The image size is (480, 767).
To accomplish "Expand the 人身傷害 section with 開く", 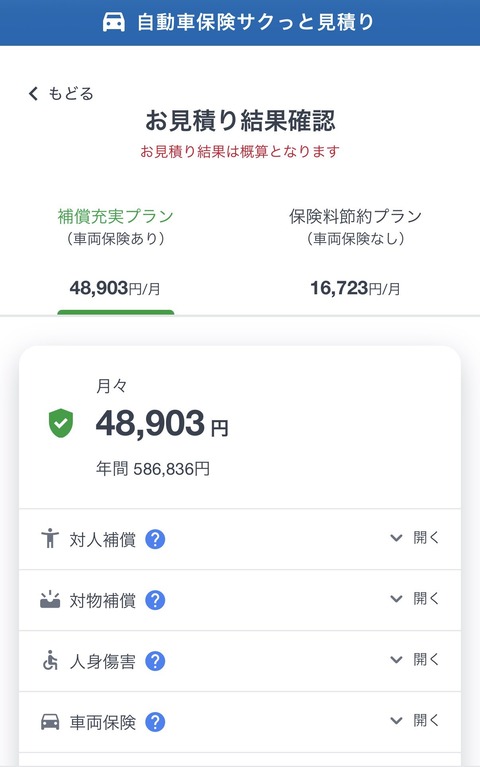I will (414, 659).
